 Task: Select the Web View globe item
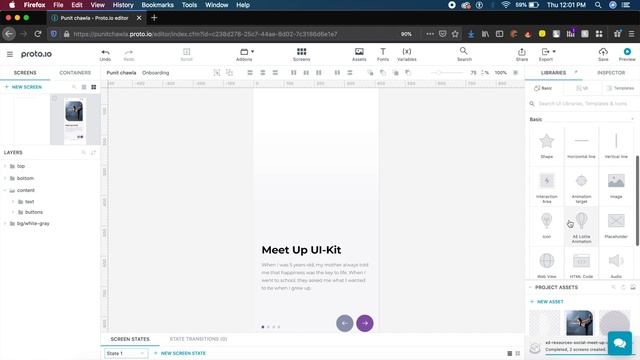tap(547, 260)
